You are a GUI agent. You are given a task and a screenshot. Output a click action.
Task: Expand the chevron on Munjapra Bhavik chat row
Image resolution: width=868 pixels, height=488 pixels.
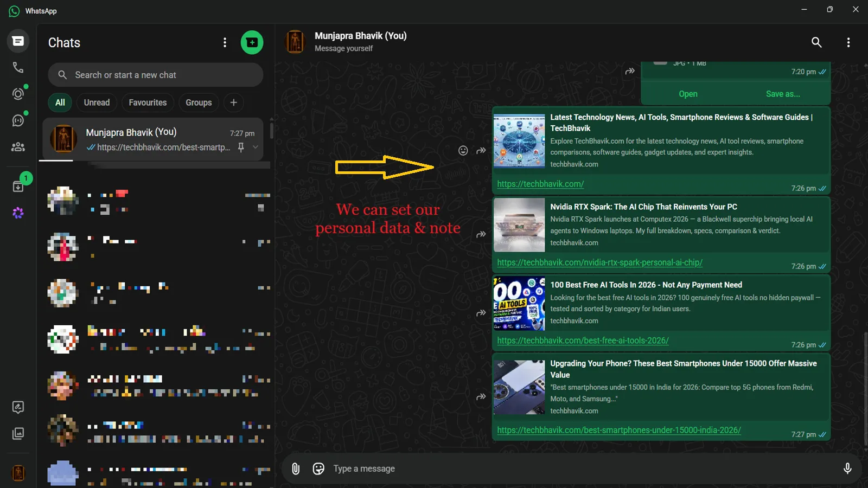point(256,147)
